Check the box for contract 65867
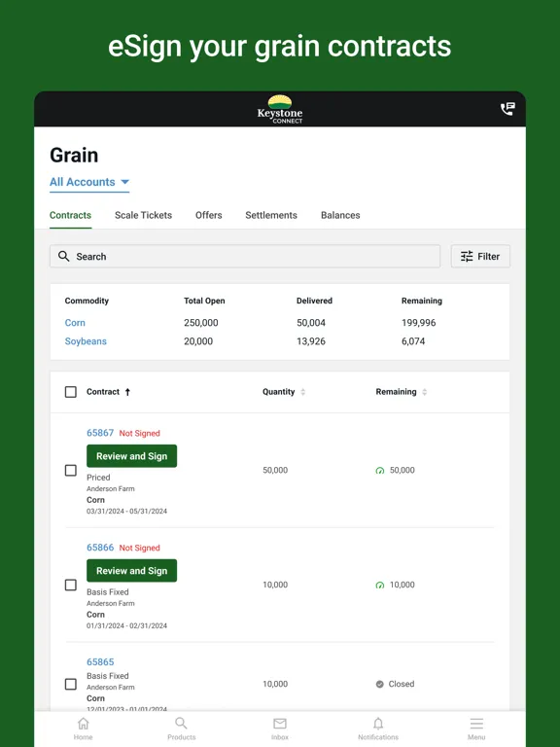 [70, 471]
